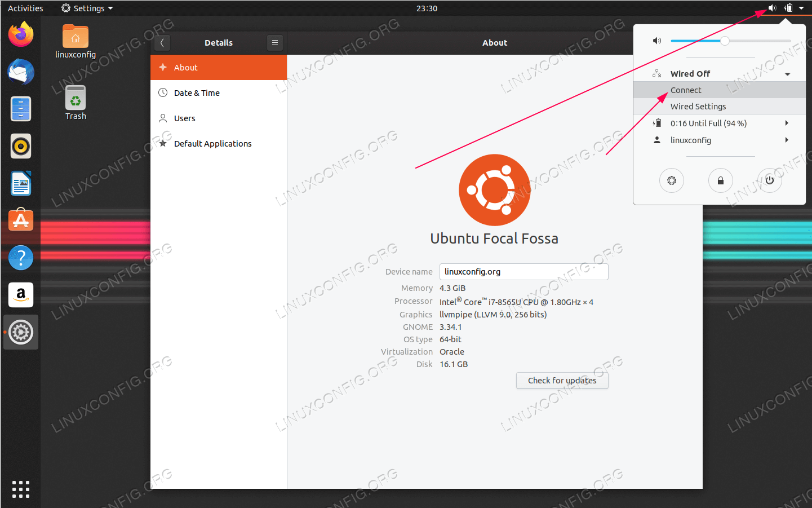Click the Memory value 4.3 GiB
Image resolution: width=812 pixels, height=508 pixels.
(452, 288)
